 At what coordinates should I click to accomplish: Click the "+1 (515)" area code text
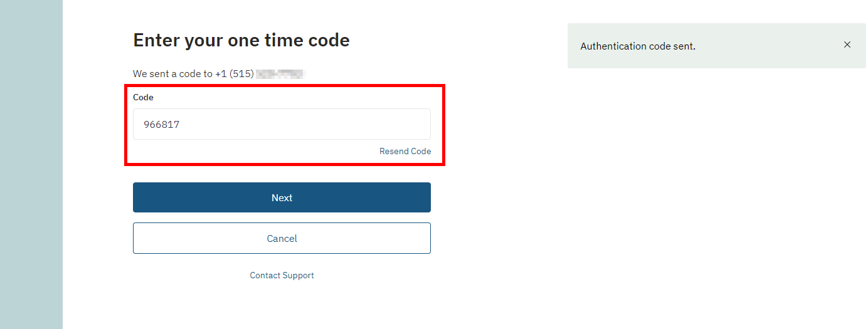click(x=235, y=74)
